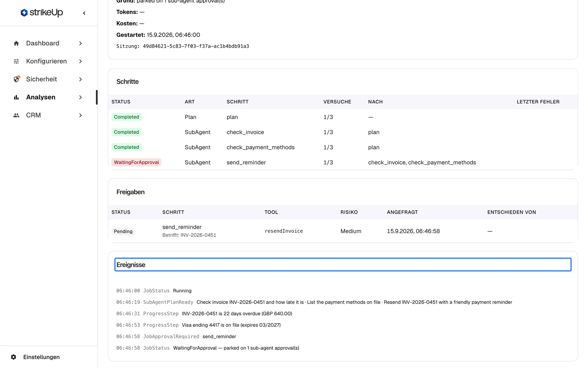This screenshot has width=588, height=368.
Task: Expand the CRM chevron
Action: (80, 115)
